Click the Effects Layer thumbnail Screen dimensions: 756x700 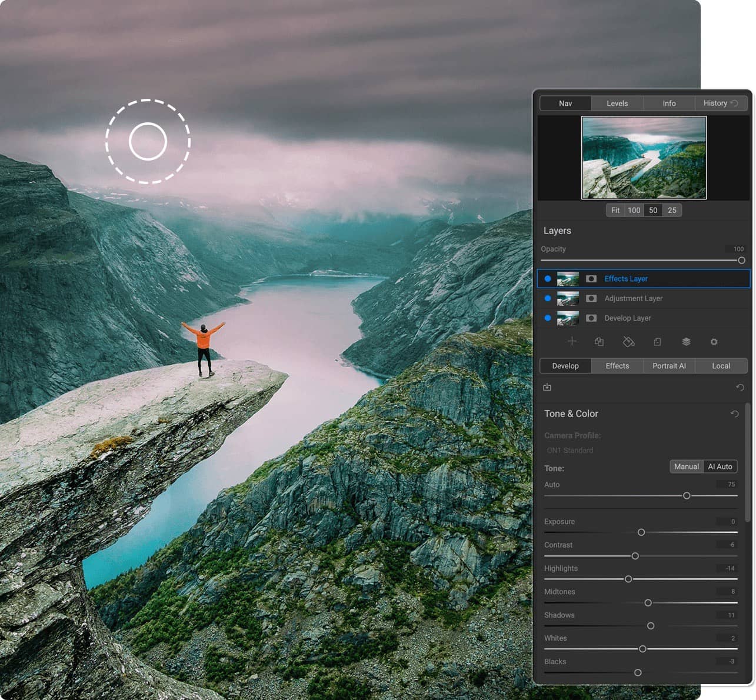pyautogui.click(x=568, y=279)
